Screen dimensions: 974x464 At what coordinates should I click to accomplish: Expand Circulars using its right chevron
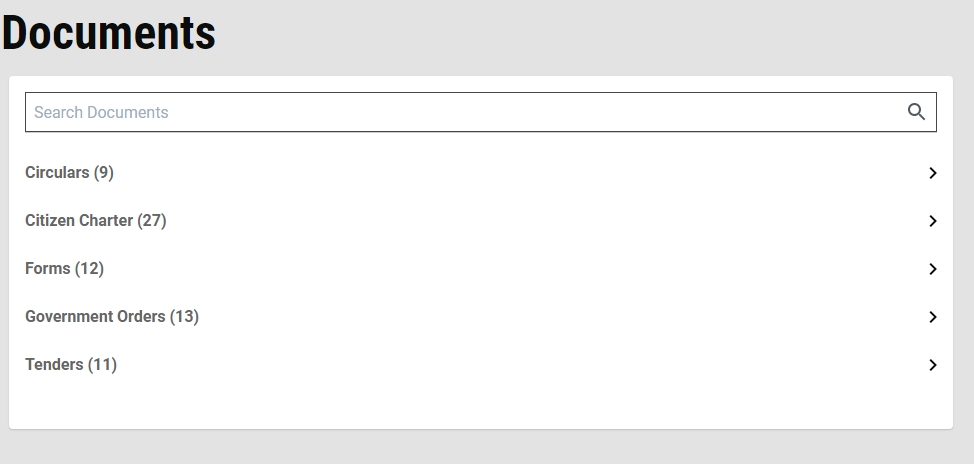point(932,173)
